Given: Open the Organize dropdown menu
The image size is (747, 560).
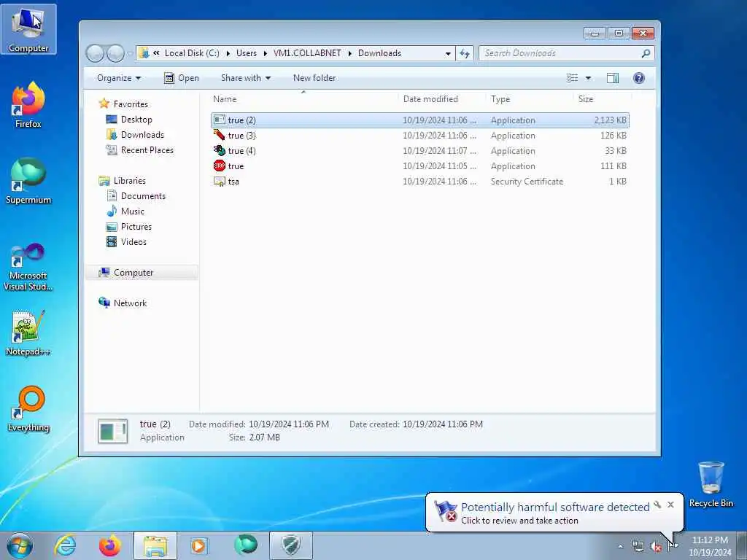Looking at the screenshot, I should point(119,78).
